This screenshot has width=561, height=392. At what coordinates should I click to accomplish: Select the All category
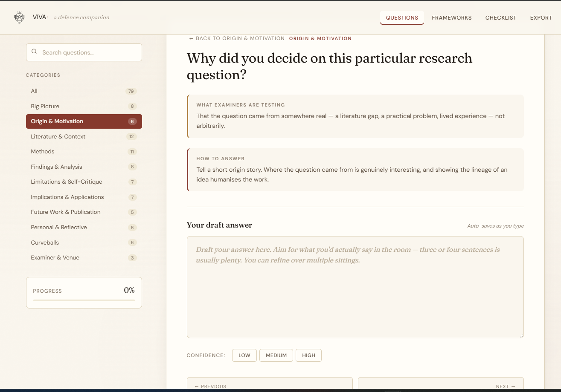84,91
